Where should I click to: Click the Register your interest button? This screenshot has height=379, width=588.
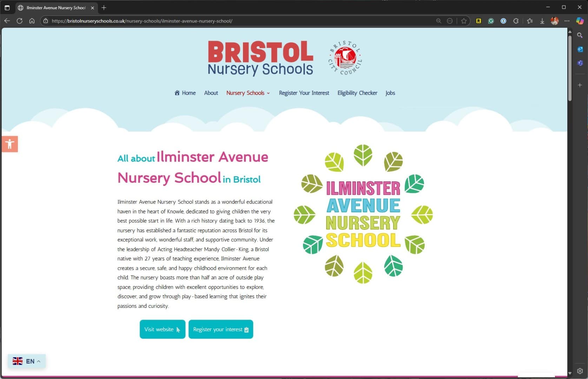(220, 329)
